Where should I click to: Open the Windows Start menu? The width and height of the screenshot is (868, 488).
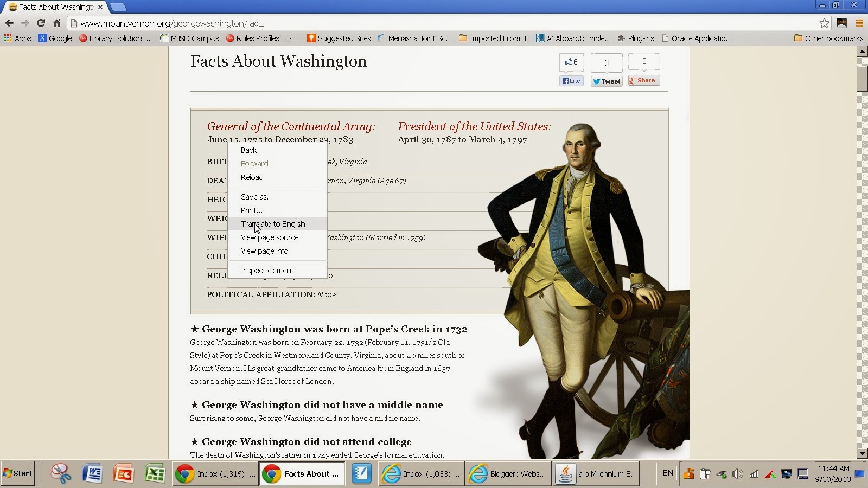17,473
